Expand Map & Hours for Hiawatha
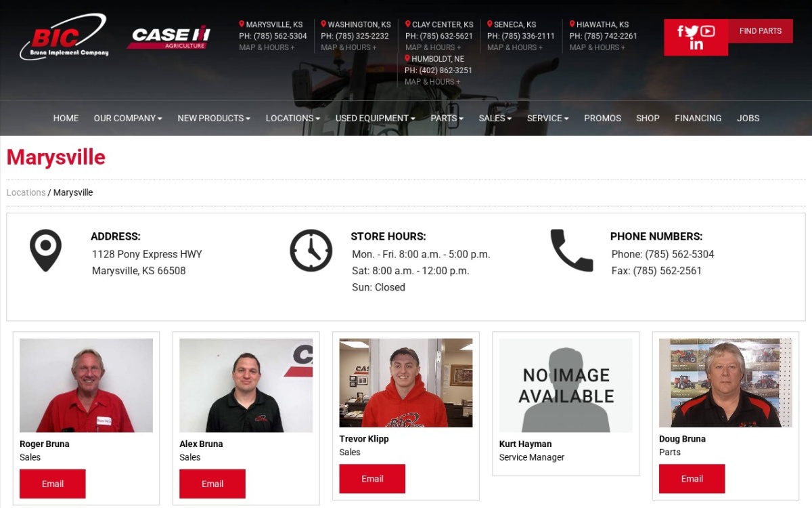Image resolution: width=812 pixels, height=508 pixels. 597,47
